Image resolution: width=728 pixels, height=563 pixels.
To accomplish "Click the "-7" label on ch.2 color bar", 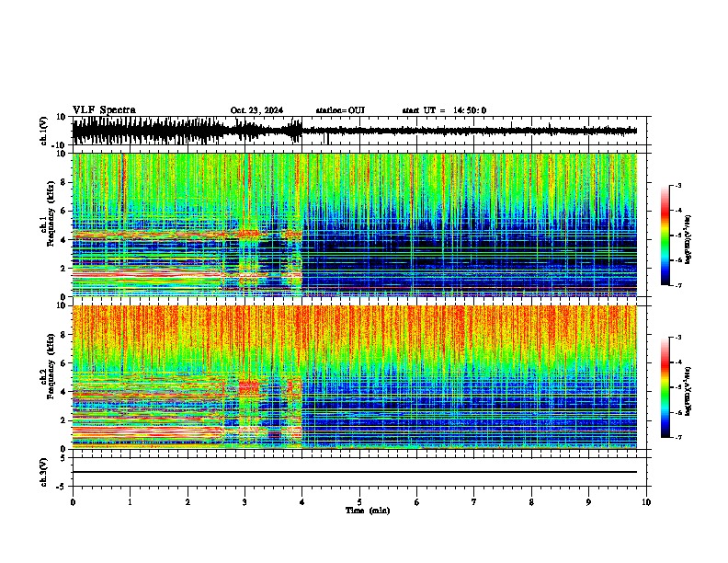I will (x=677, y=437).
